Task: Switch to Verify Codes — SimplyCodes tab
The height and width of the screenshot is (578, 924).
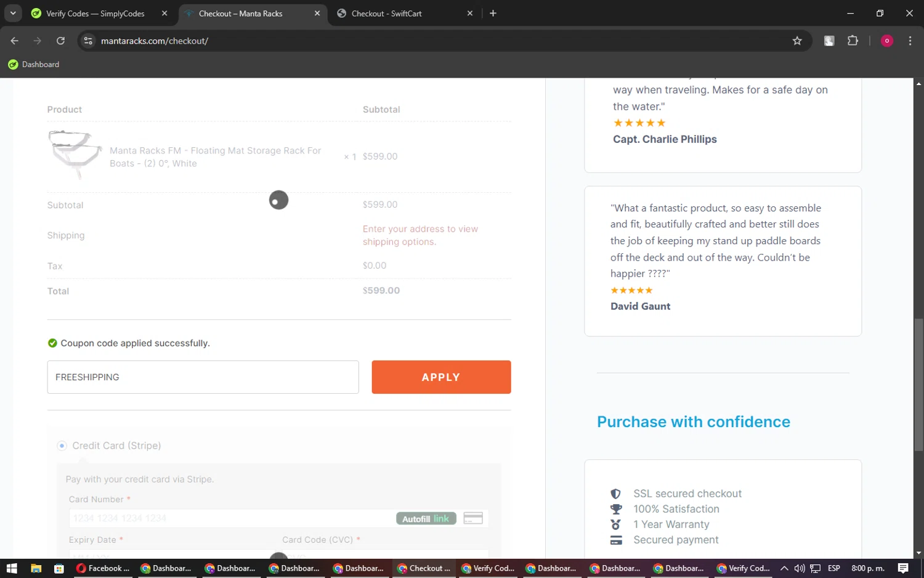Action: 95,14
